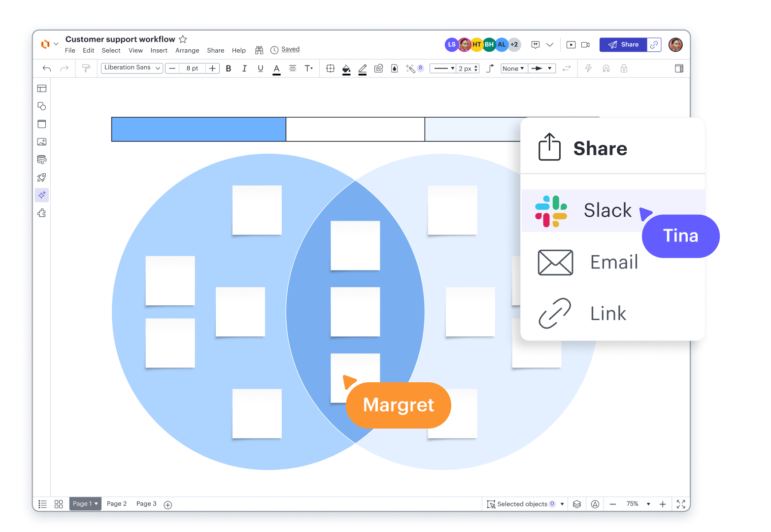Open the user profile avatar
This screenshot has width=771, height=532.
click(x=675, y=44)
